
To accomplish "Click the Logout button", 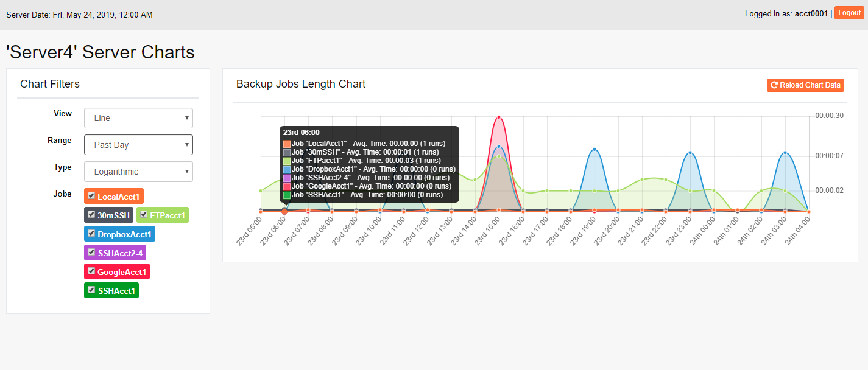I will point(849,13).
